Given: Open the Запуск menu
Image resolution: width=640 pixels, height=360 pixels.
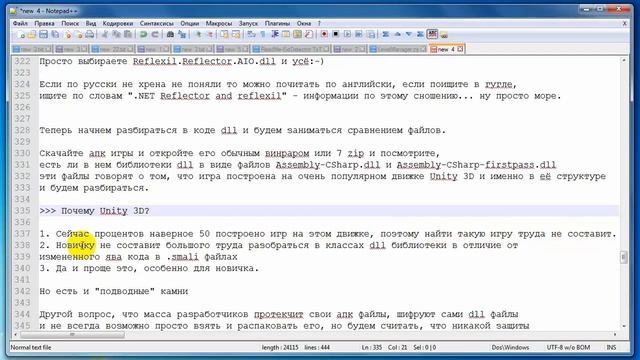Looking at the screenshot, I should [248, 24].
